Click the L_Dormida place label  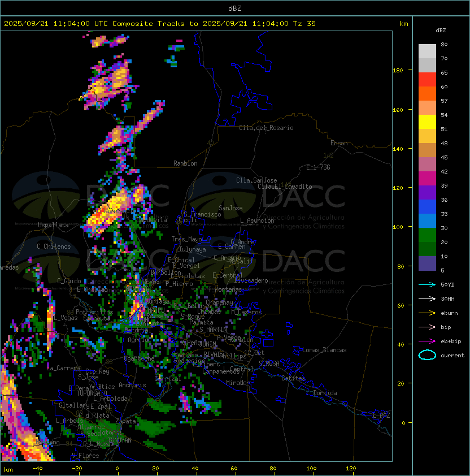[x=321, y=393]
